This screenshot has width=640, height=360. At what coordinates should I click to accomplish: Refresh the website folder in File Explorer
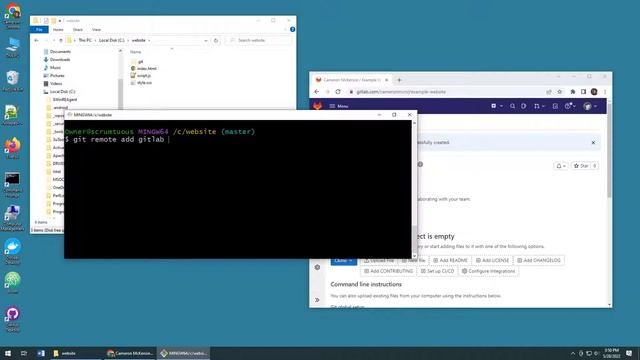[216, 40]
